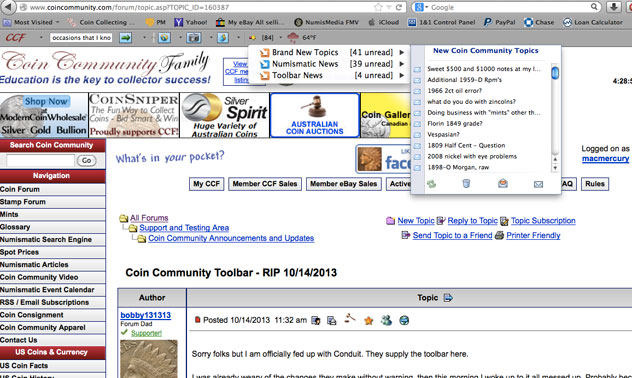
Task: Open the dropdown arrow after the green search arrow
Action: point(144,38)
